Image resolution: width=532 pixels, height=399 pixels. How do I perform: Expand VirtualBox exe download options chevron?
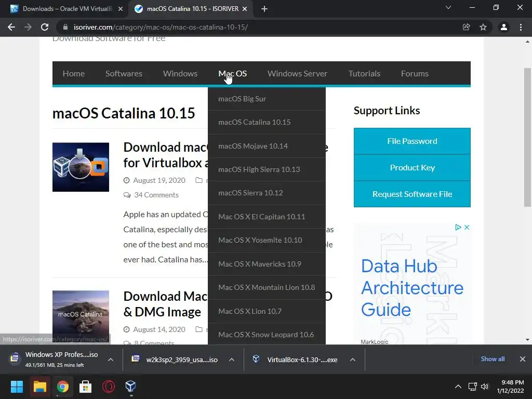point(353,360)
